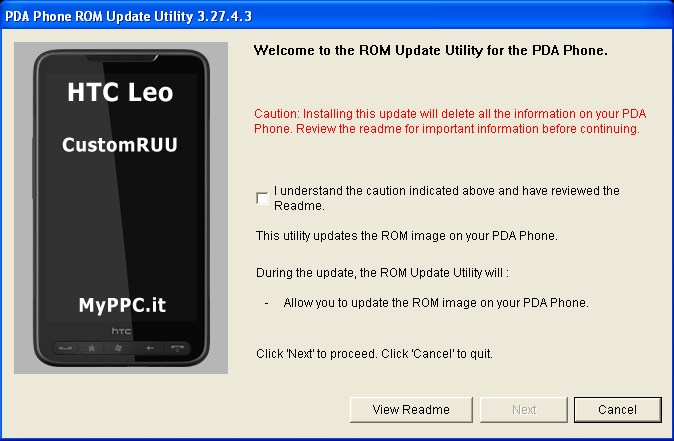Image resolution: width=674 pixels, height=441 pixels.
Task: Click the back arrow key on phone image
Action: click(149, 348)
